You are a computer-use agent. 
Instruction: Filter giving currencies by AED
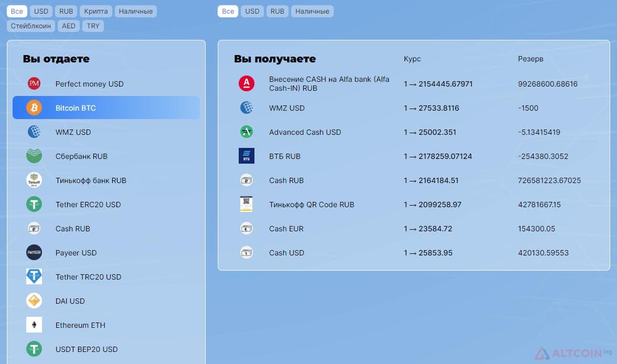click(x=68, y=26)
